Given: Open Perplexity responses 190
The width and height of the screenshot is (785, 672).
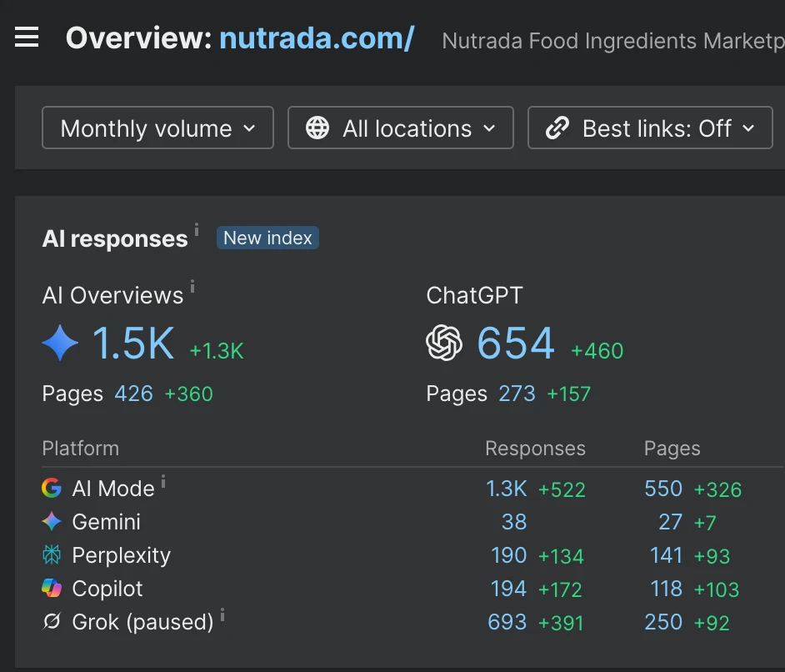Looking at the screenshot, I should (508, 555).
